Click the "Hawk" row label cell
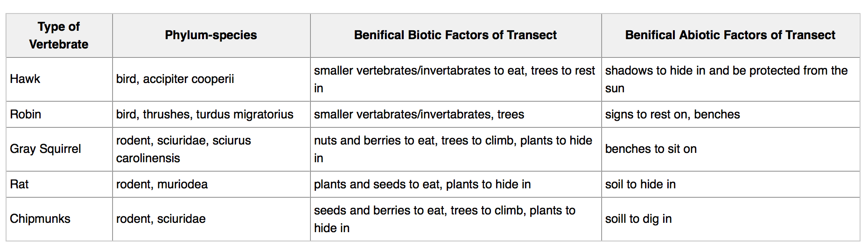The height and width of the screenshot is (248, 868). click(25, 79)
